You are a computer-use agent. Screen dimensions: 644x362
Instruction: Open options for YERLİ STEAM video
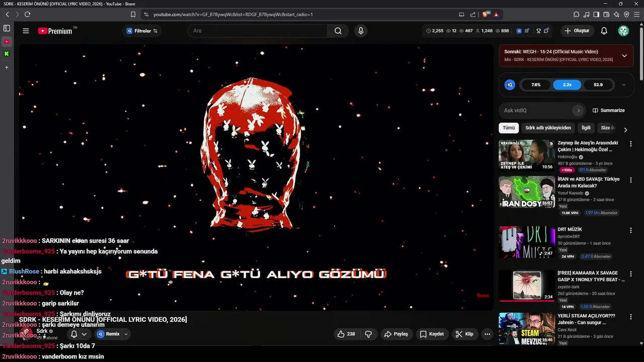click(631, 317)
